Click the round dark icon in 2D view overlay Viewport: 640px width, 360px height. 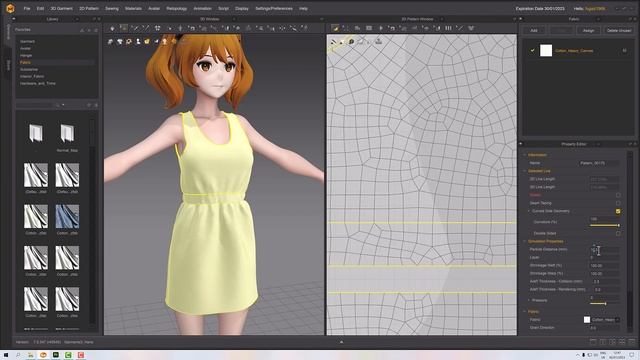pyautogui.click(x=351, y=42)
